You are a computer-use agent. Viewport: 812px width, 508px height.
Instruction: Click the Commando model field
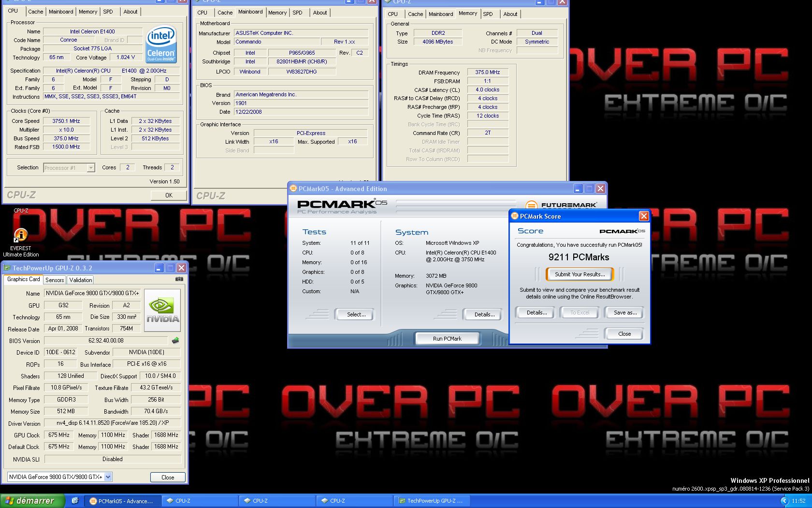[276, 42]
